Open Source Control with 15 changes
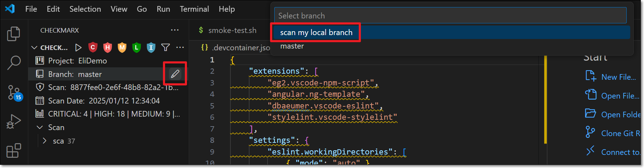This screenshot has width=644, height=168. tap(14, 93)
